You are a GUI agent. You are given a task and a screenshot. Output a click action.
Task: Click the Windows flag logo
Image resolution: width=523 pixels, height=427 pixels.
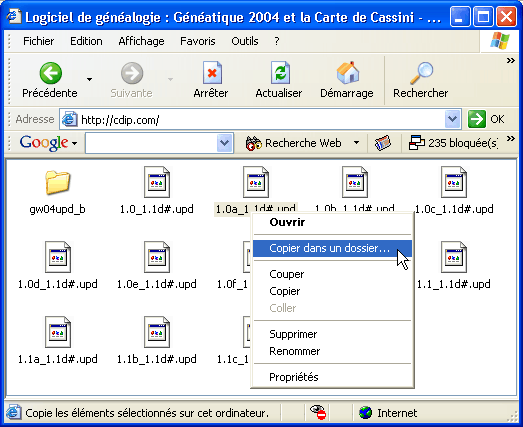tap(500, 41)
